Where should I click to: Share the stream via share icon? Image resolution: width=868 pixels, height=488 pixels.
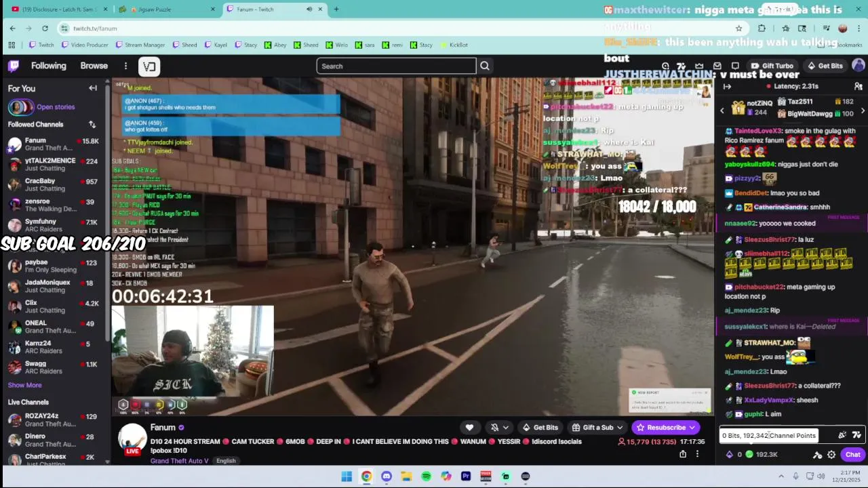(683, 454)
